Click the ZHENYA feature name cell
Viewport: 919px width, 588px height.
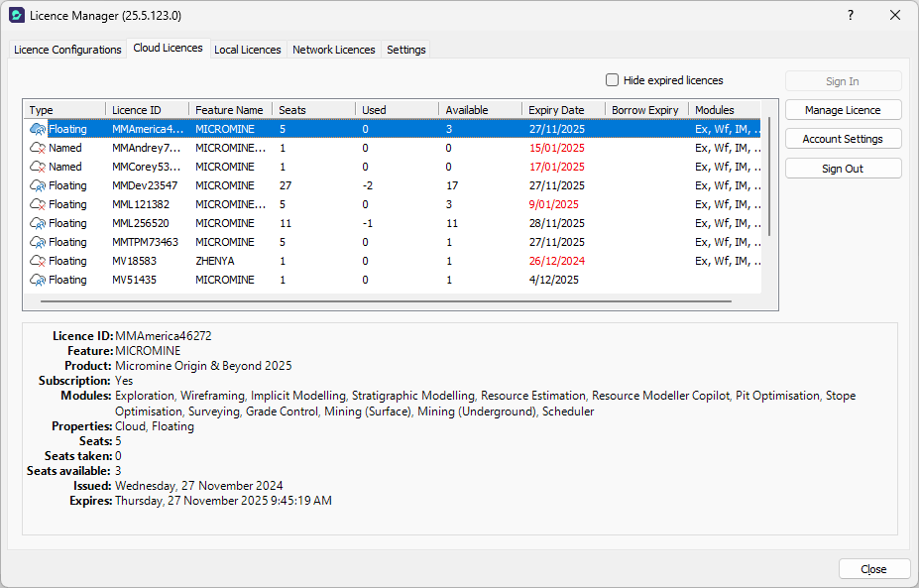(215, 261)
